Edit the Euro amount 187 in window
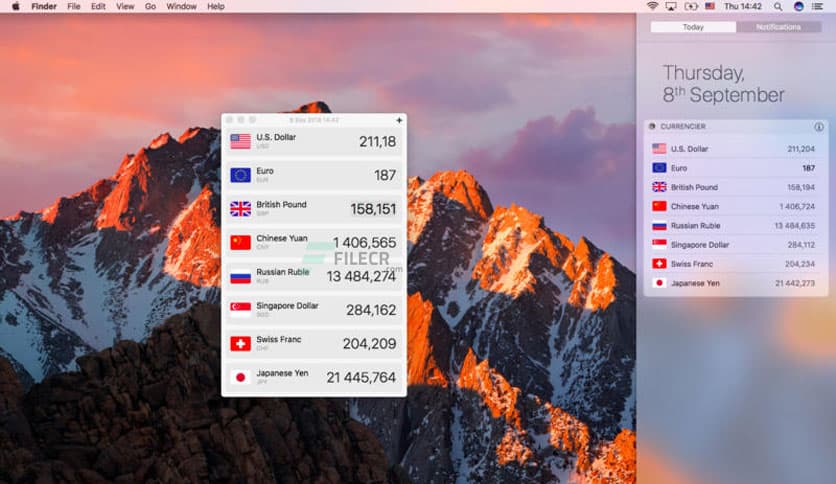 click(x=385, y=175)
